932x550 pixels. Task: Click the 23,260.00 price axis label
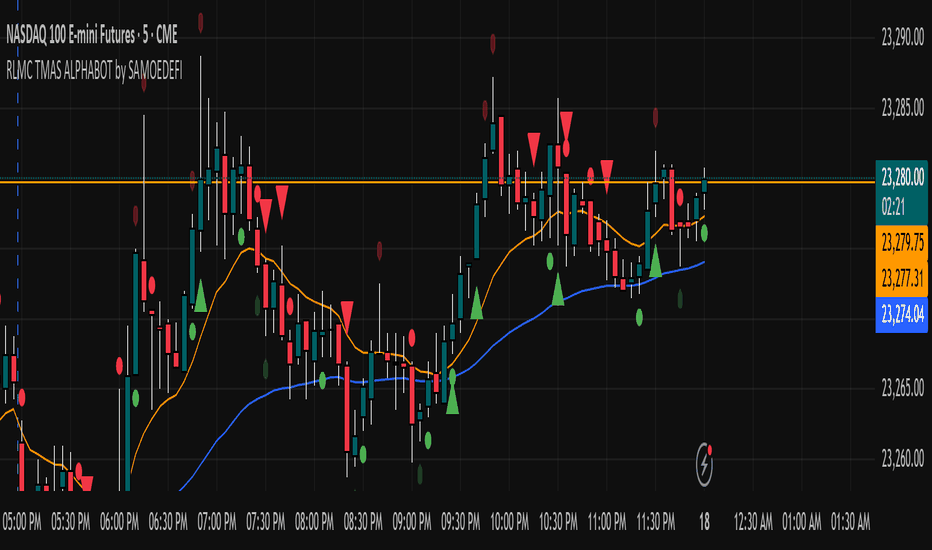click(902, 458)
